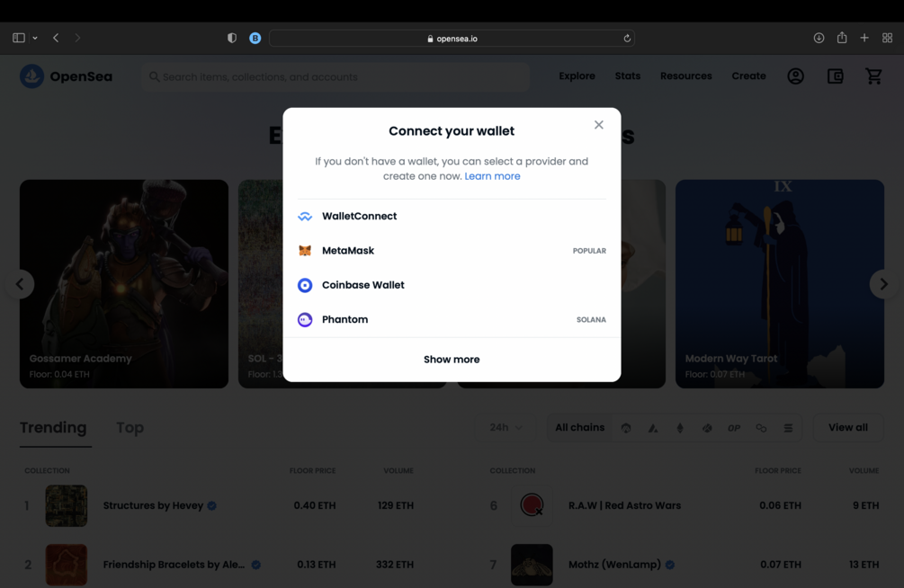This screenshot has height=588, width=904.
Task: Open Modern Way Tarot collection card
Action: coord(780,283)
